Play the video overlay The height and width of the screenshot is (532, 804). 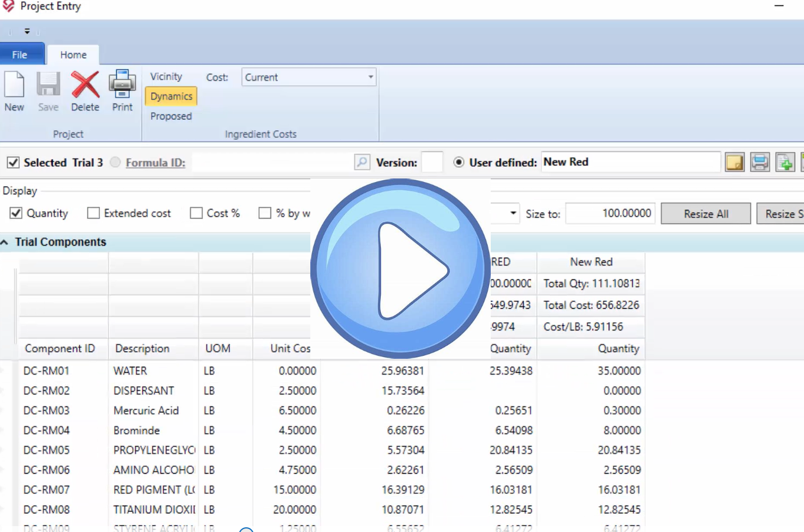[401, 269]
